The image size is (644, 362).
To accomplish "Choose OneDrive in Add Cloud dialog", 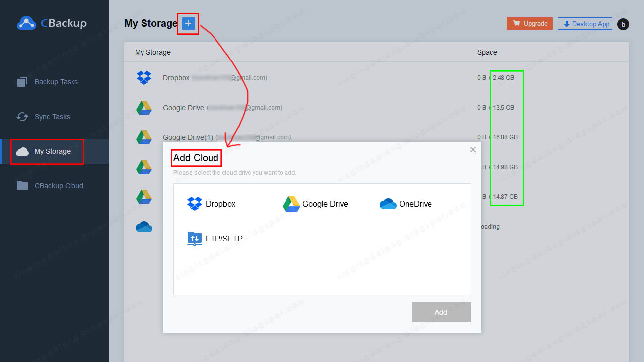I will point(406,204).
